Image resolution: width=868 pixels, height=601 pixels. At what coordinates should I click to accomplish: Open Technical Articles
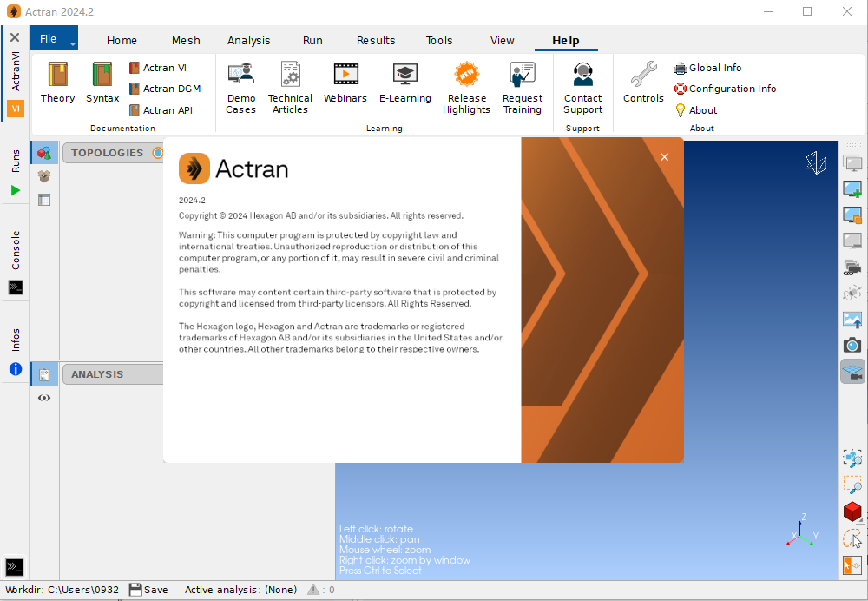pyautogui.click(x=290, y=88)
